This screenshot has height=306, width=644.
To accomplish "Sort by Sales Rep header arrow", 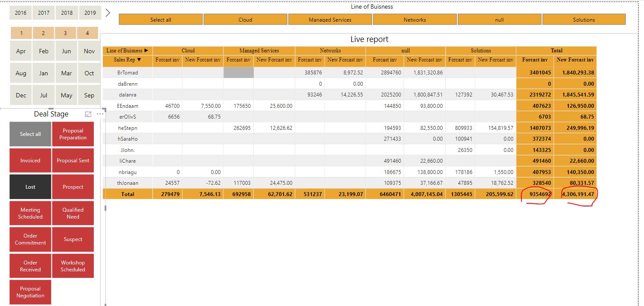I will coord(139,60).
